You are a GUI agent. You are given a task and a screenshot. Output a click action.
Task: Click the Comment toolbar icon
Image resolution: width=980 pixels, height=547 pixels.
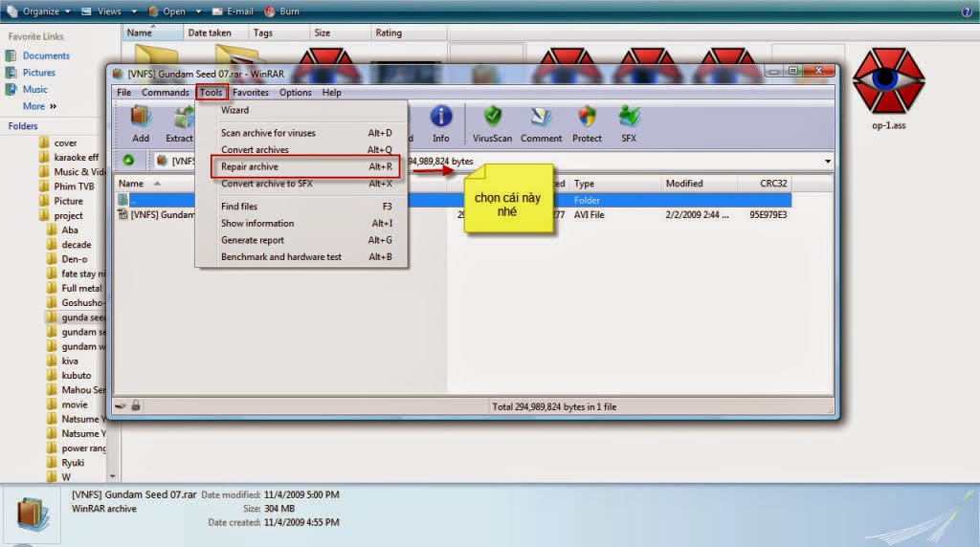[x=542, y=124]
